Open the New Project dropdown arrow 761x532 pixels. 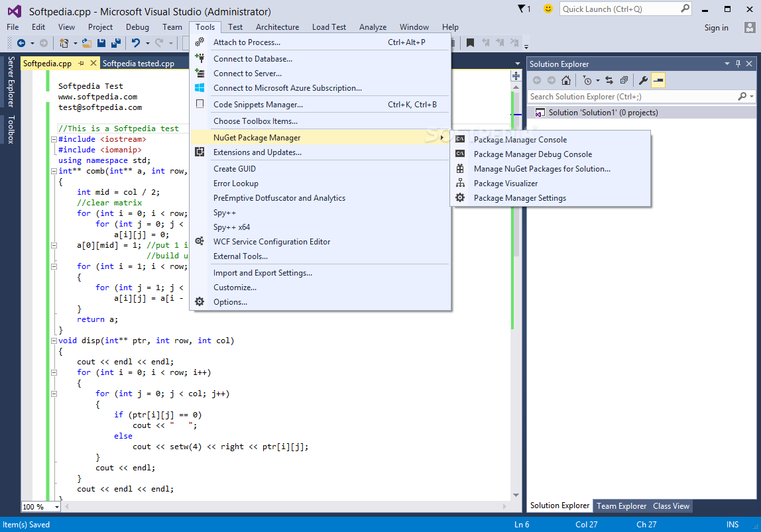click(x=75, y=43)
